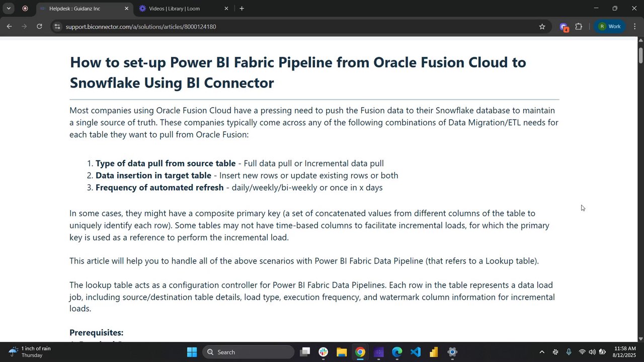This screenshot has height=362, width=644.
Task: Open Power BI from the taskbar
Action: pyautogui.click(x=434, y=352)
